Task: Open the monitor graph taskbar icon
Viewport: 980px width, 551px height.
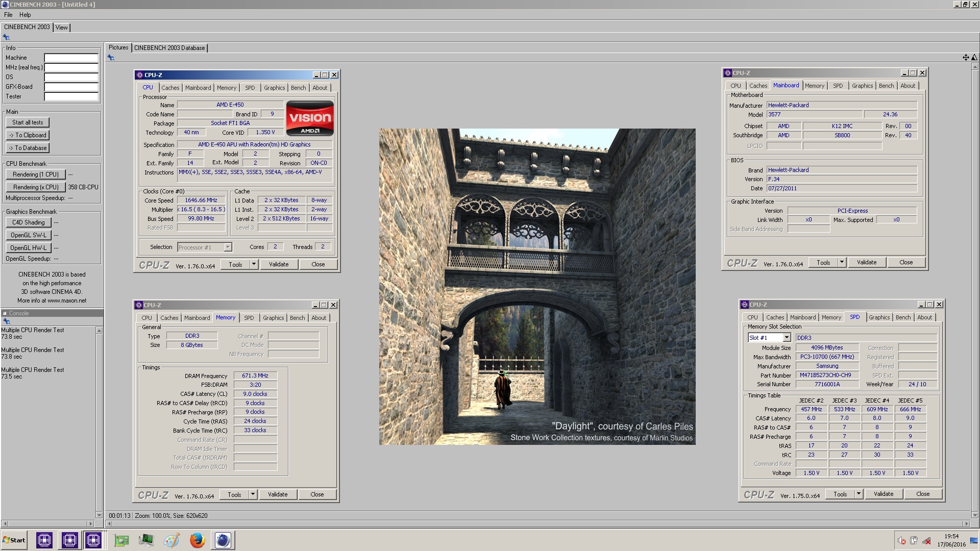Action: click(x=146, y=540)
